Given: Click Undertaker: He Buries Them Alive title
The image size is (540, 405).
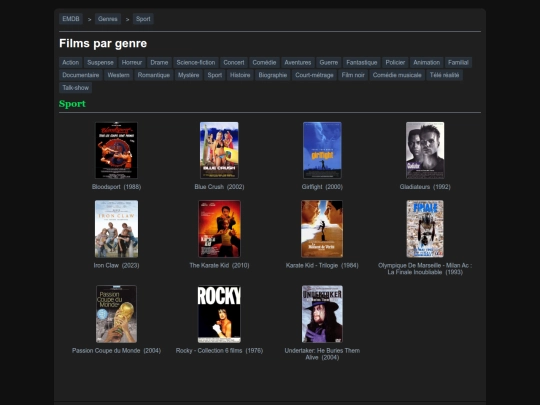Looking at the screenshot, I should point(322,354).
